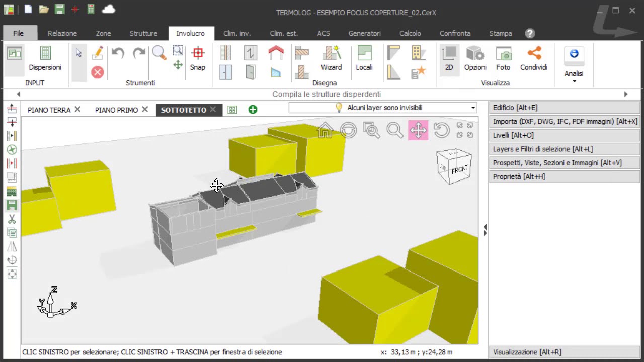This screenshot has width=644, height=362.
Task: Close the SOTTOTETTO tab
Action: [x=213, y=109]
